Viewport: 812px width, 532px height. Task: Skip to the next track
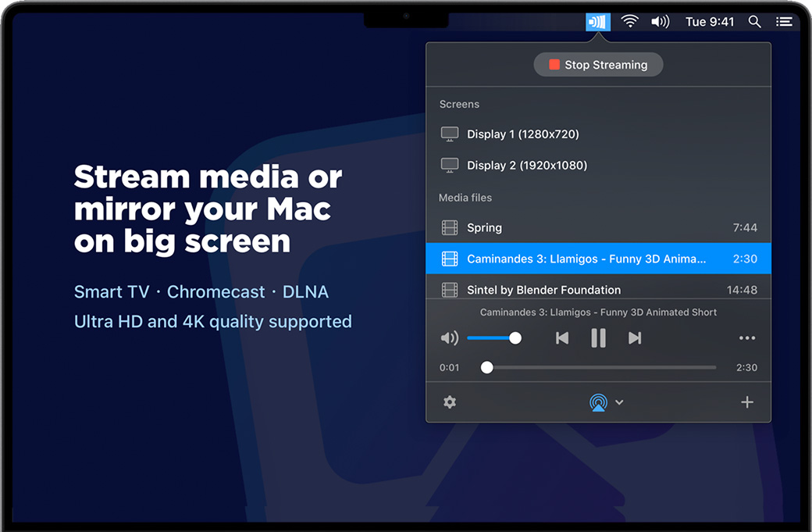[635, 338]
